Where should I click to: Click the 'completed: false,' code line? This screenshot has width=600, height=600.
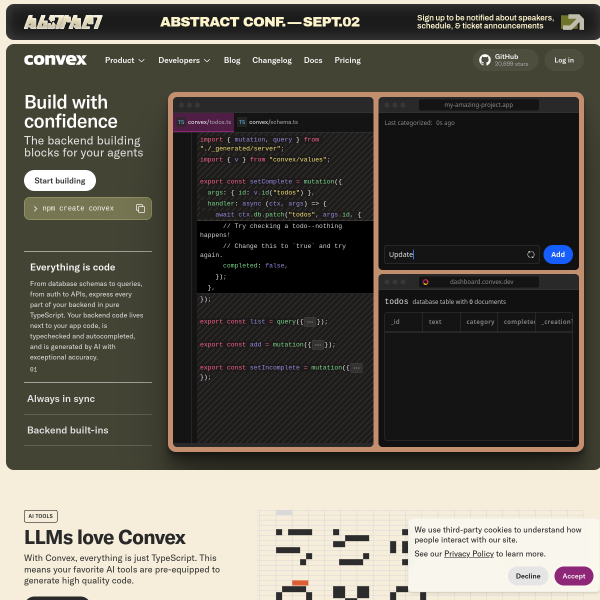[x=254, y=266]
